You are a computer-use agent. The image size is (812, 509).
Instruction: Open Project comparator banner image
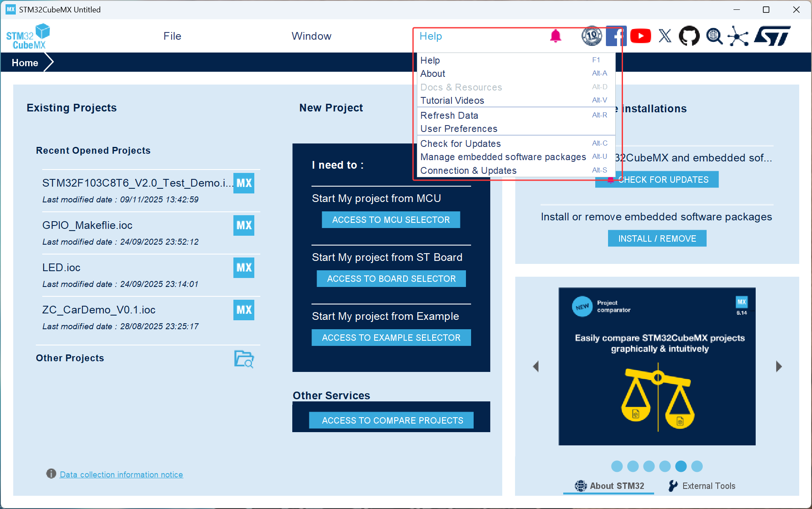(x=657, y=366)
